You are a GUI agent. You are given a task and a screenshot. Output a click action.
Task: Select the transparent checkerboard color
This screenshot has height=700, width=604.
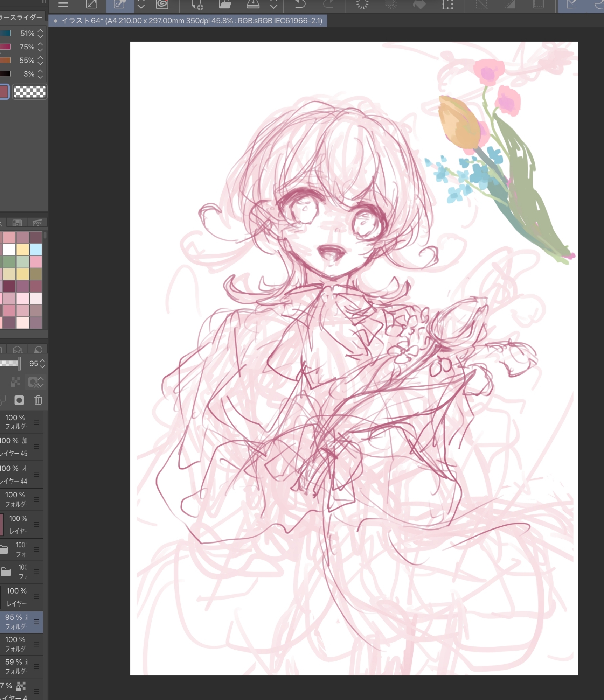coord(29,92)
